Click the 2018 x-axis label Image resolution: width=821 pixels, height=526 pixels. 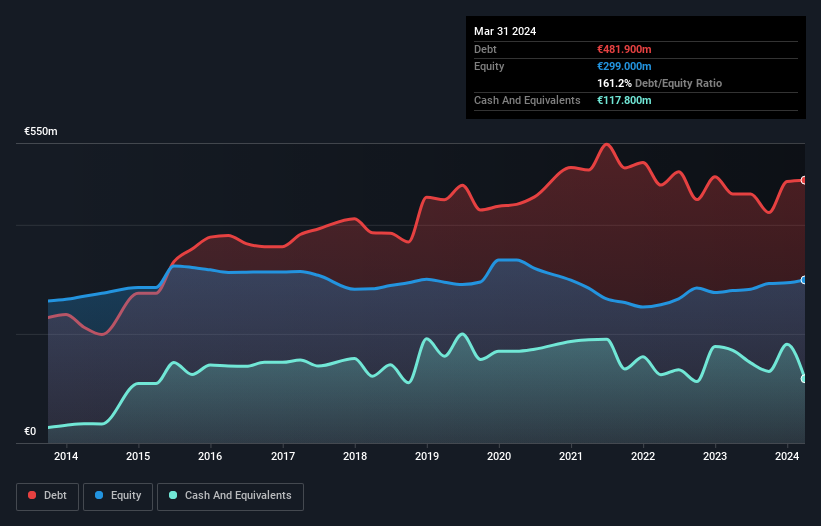(355, 456)
